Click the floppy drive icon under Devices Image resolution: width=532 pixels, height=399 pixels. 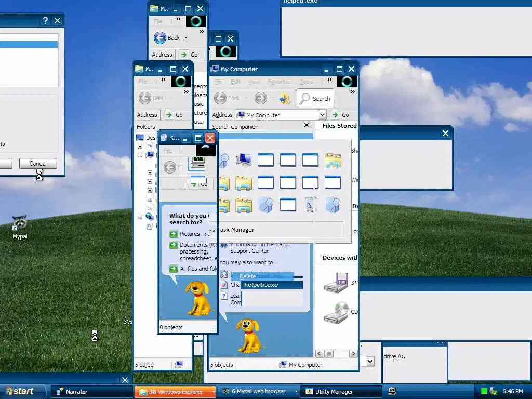[x=336, y=283]
